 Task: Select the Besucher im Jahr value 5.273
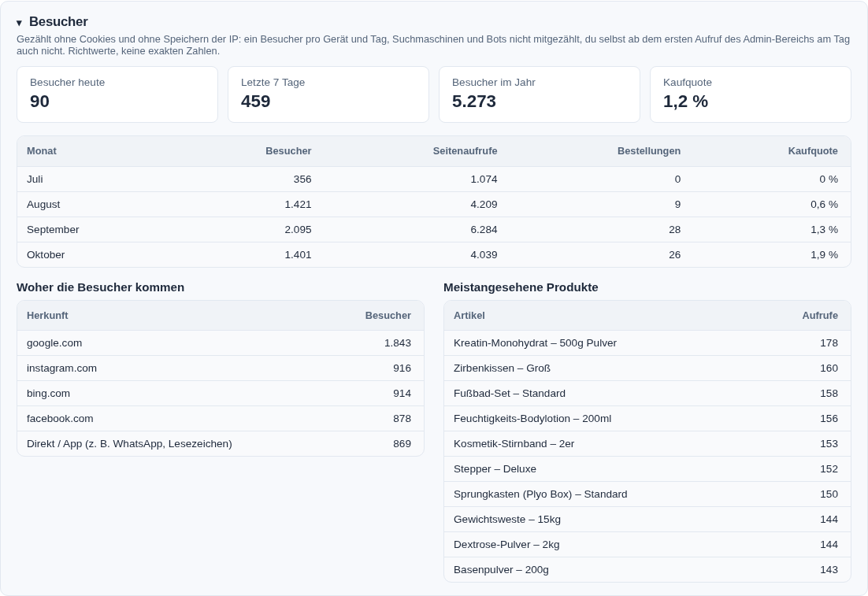click(474, 102)
